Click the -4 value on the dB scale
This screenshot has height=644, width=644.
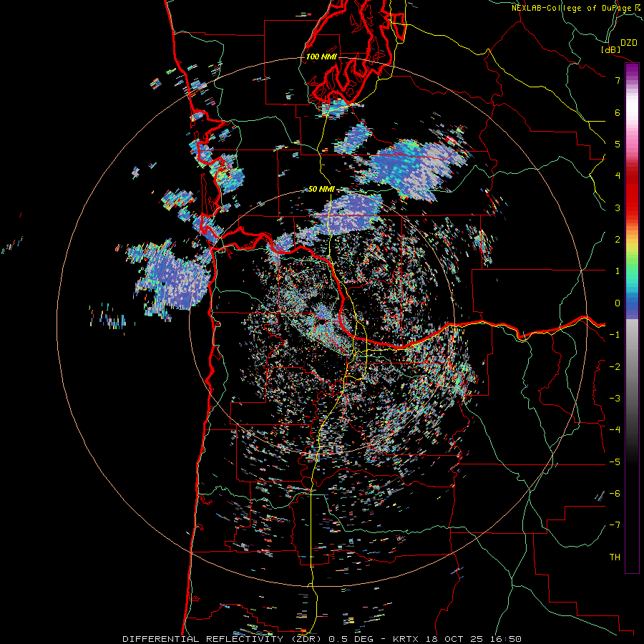coord(615,430)
